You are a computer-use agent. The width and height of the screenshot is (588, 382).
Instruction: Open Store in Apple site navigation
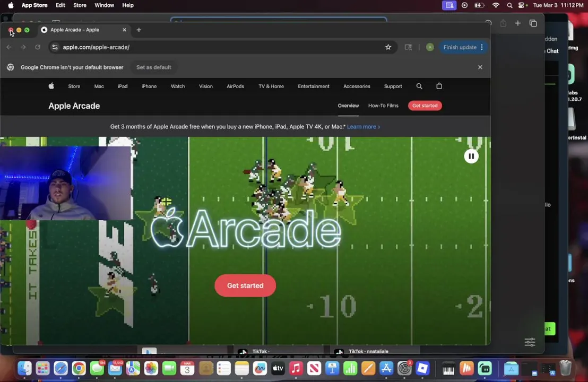tap(74, 86)
